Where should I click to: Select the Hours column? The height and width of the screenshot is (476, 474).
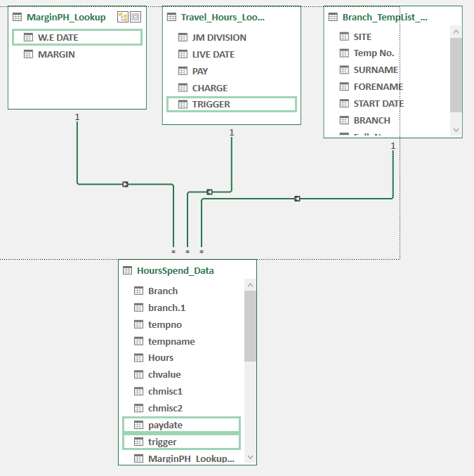(182, 358)
